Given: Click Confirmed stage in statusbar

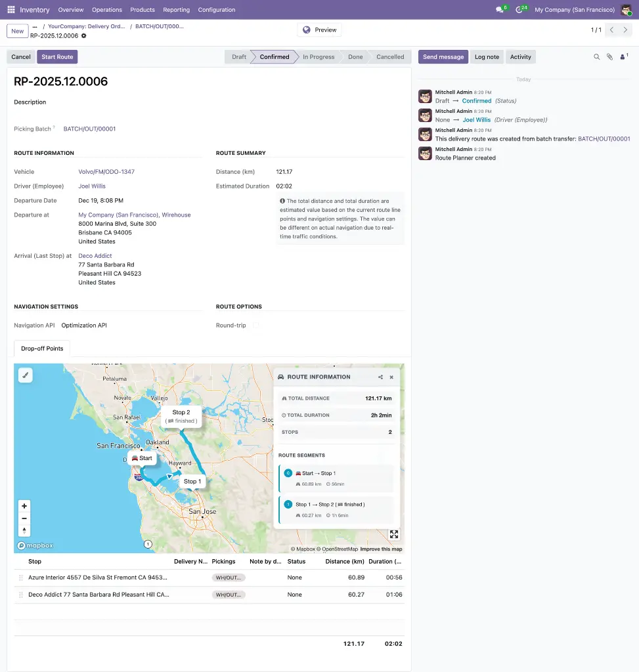Looking at the screenshot, I should point(274,56).
